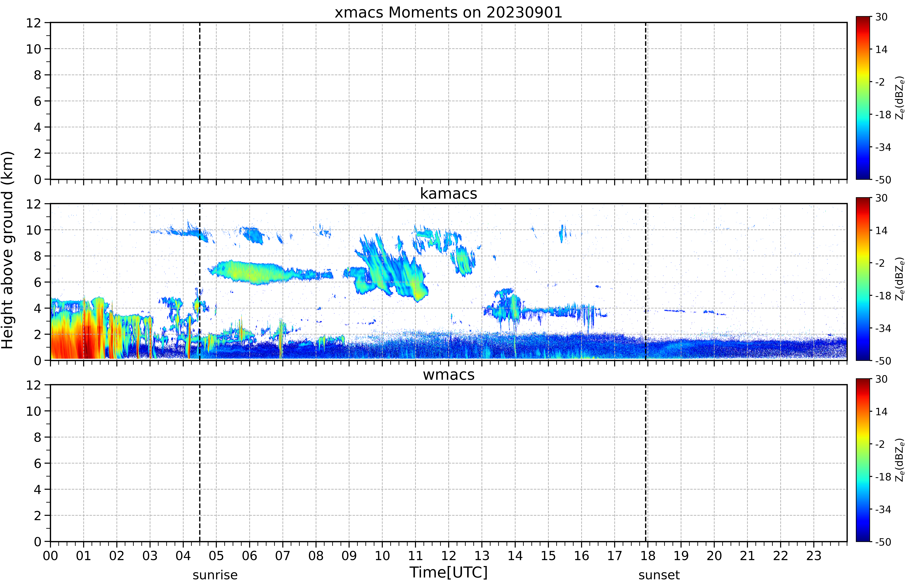The width and height of the screenshot is (911, 588).
Task: Select the "sunset" label below the time axis
Action: point(659,575)
